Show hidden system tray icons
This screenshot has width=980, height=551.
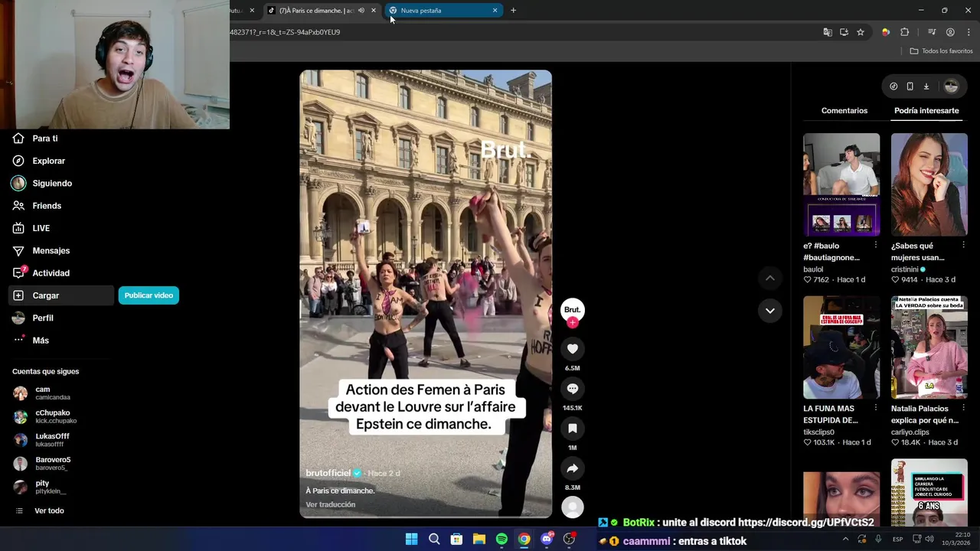(x=845, y=540)
